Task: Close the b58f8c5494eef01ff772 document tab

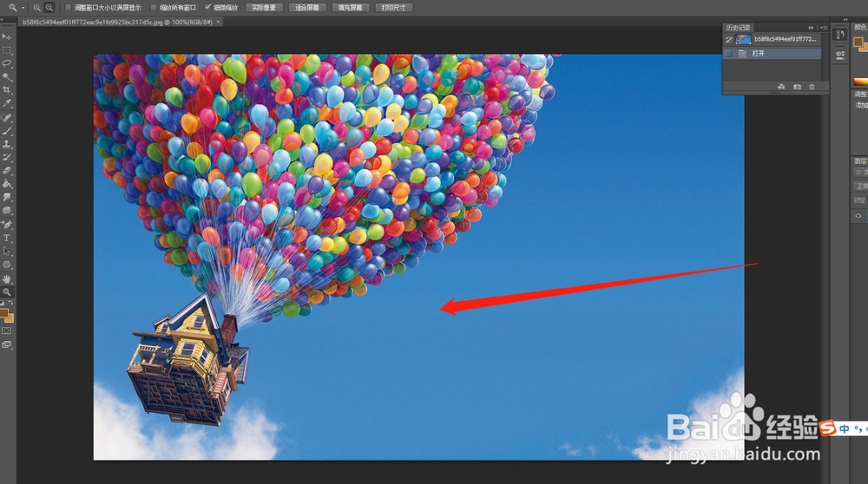Action: [x=218, y=23]
